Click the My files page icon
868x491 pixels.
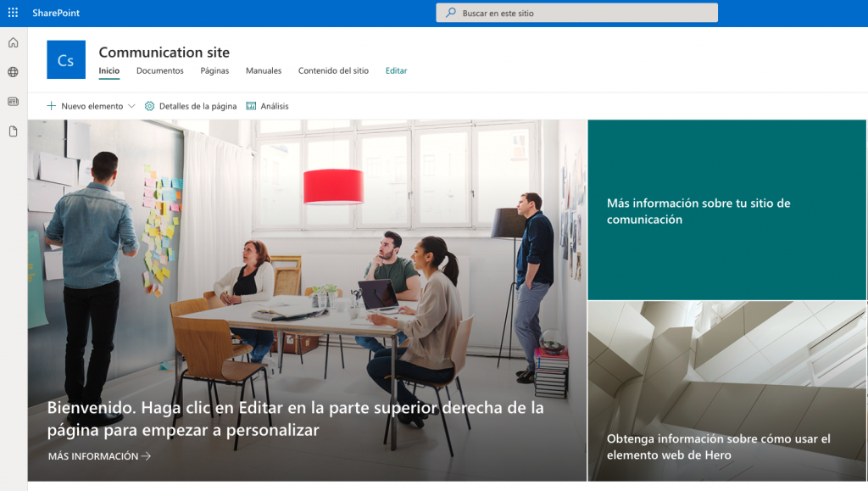point(13,131)
